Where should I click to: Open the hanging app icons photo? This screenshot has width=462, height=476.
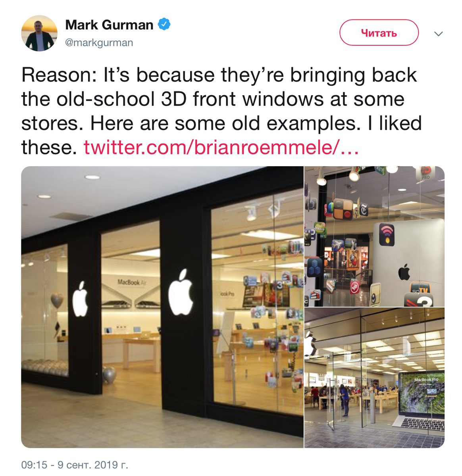[x=374, y=236]
